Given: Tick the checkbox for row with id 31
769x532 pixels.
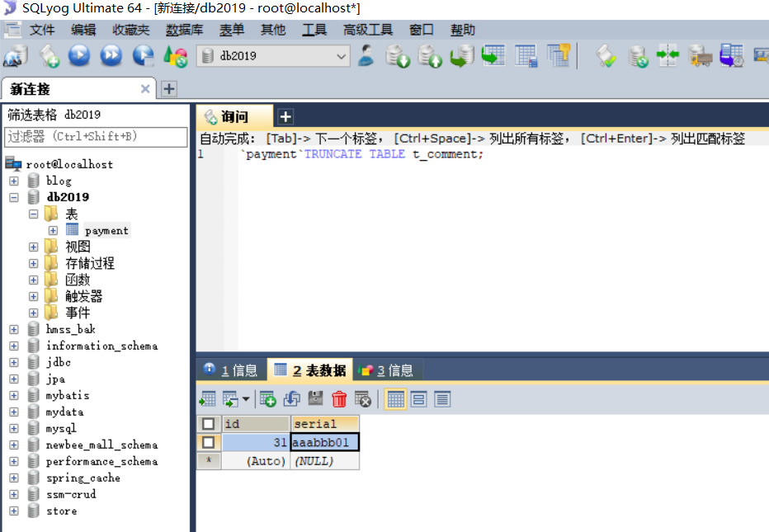Looking at the screenshot, I should (209, 443).
